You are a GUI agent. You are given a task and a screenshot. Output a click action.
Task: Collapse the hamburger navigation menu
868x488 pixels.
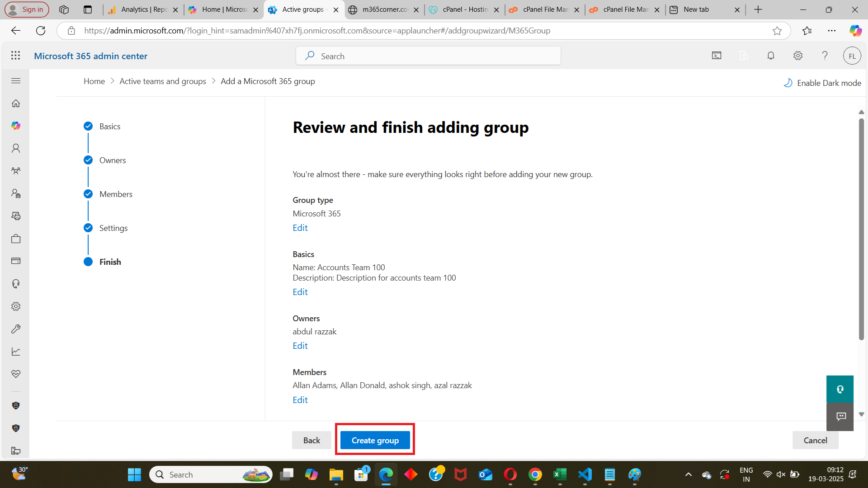pyautogui.click(x=16, y=81)
